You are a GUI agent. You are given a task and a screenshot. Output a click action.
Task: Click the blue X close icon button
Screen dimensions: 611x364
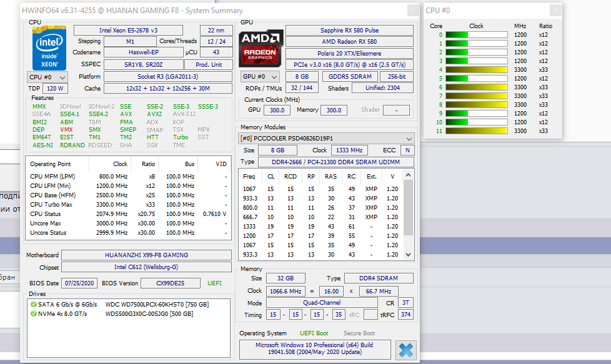(405, 350)
